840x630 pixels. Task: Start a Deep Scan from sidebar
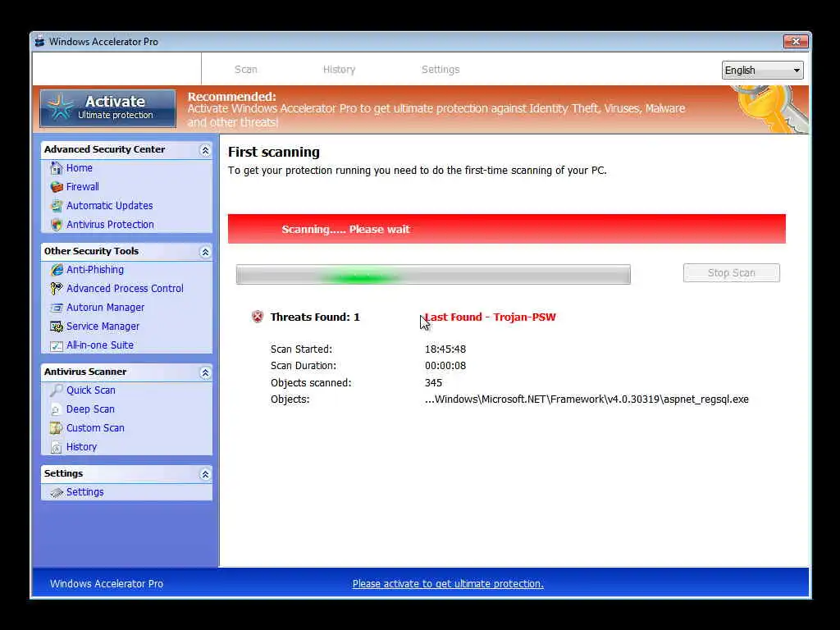click(90, 409)
